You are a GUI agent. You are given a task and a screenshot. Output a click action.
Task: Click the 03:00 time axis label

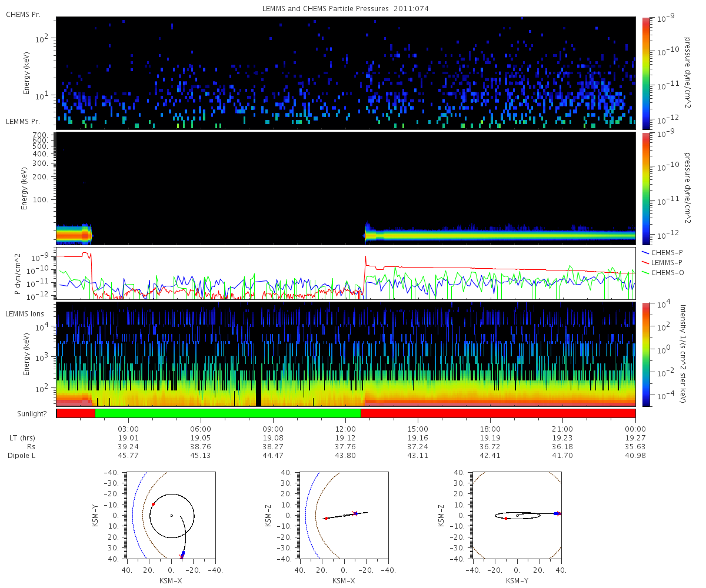click(129, 429)
